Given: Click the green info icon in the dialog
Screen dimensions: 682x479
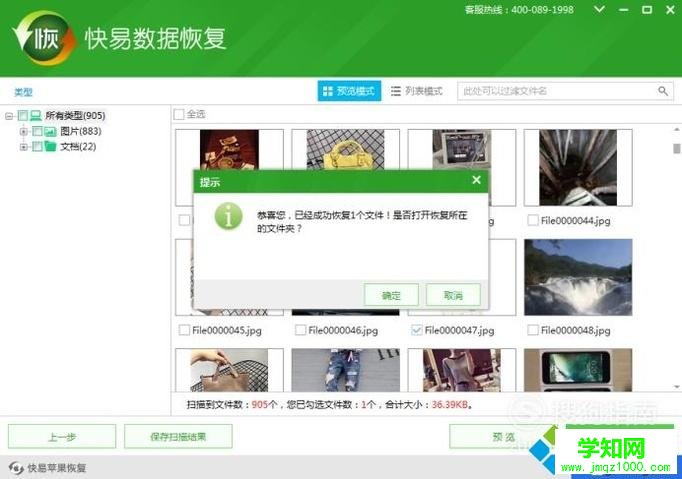Looking at the screenshot, I should click(228, 216).
